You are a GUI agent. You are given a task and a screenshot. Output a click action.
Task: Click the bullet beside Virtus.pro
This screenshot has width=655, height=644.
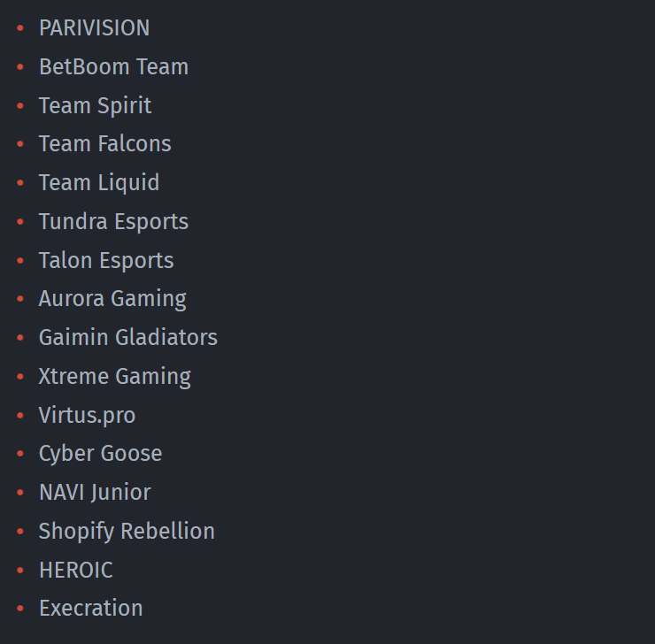[20, 415]
